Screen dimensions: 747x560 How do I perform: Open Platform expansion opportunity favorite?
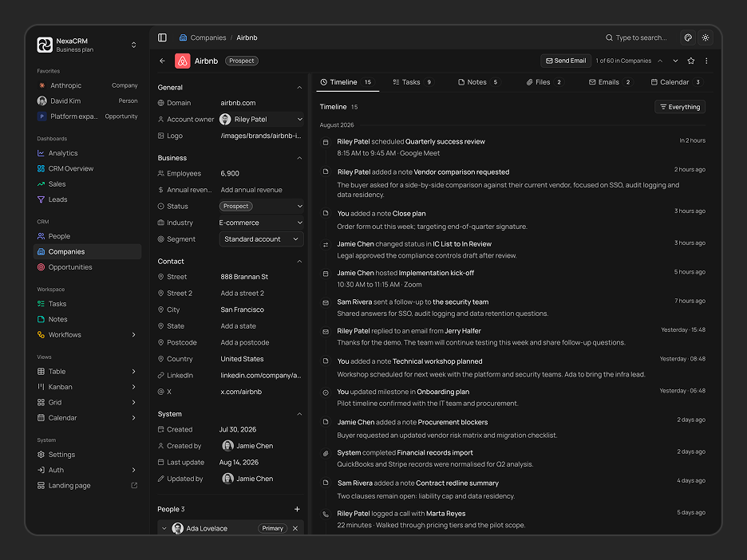[x=87, y=116]
